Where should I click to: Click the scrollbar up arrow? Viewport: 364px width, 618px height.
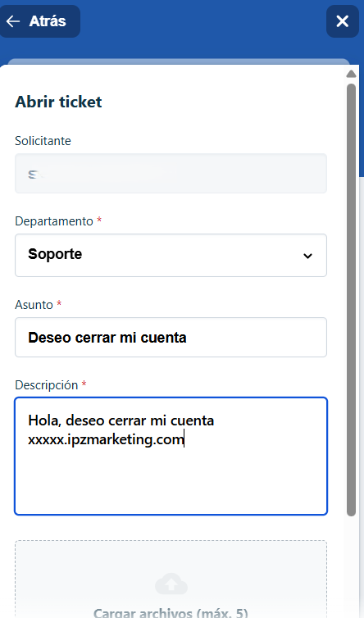(x=351, y=74)
